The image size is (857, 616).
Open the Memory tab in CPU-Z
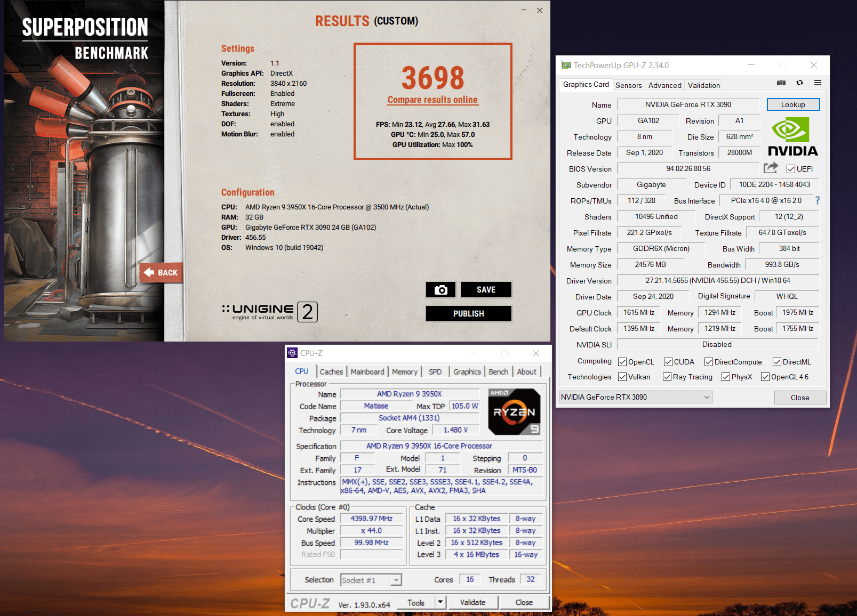pyautogui.click(x=405, y=371)
